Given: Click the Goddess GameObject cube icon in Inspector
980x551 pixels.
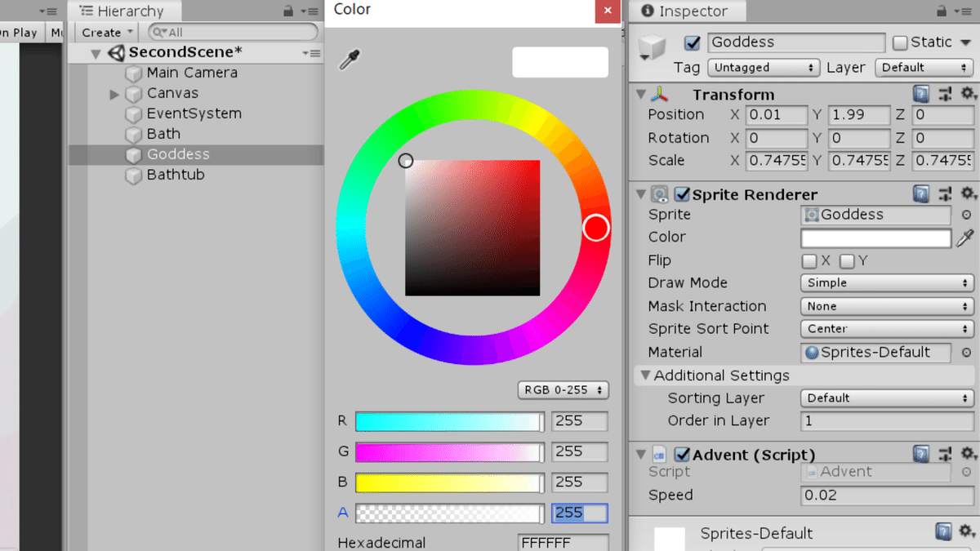Looking at the screenshot, I should pos(653,47).
